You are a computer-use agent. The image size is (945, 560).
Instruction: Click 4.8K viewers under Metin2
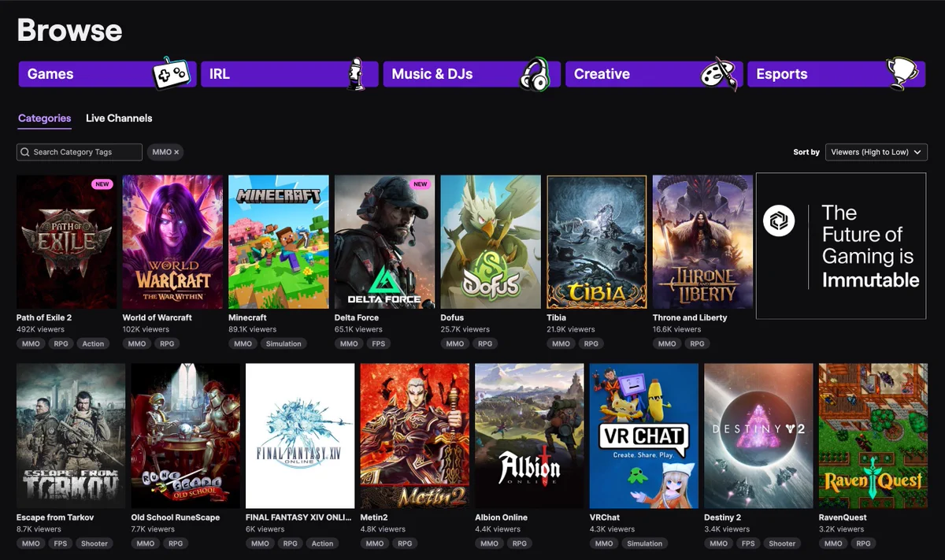pyautogui.click(x=383, y=529)
